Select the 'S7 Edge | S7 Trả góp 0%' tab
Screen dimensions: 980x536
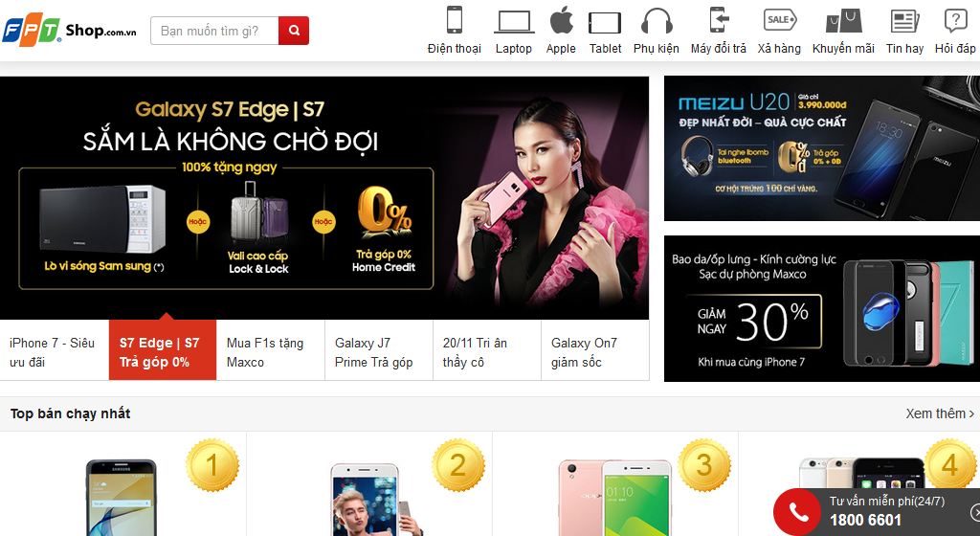(x=163, y=350)
